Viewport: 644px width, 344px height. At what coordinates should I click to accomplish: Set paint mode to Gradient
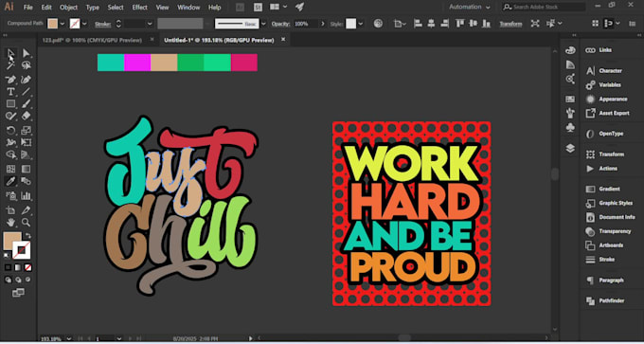point(18,267)
